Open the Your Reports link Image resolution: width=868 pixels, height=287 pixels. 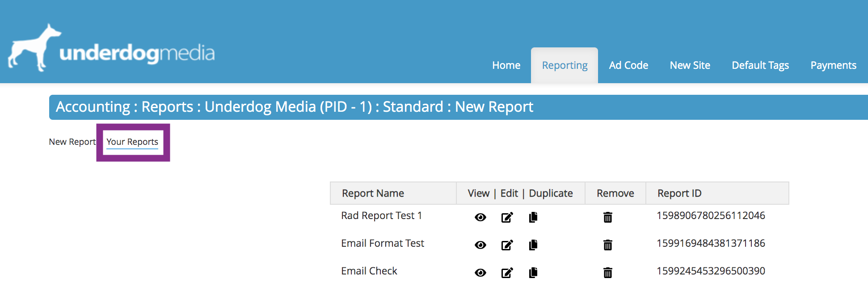point(132,142)
